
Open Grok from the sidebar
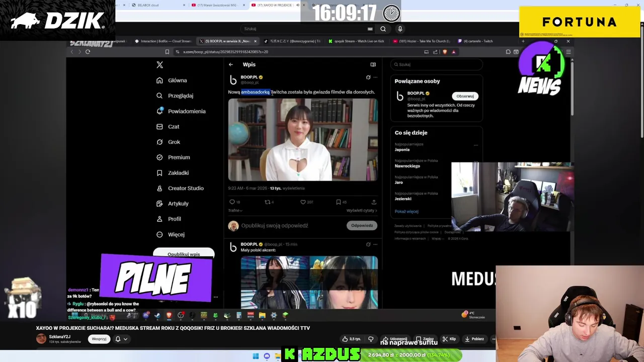coord(168,142)
